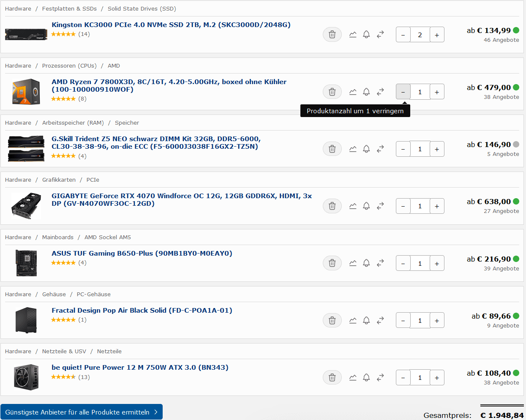Show price history for Kingston KC3000
Image resolution: width=526 pixels, height=420 pixels.
[353, 35]
